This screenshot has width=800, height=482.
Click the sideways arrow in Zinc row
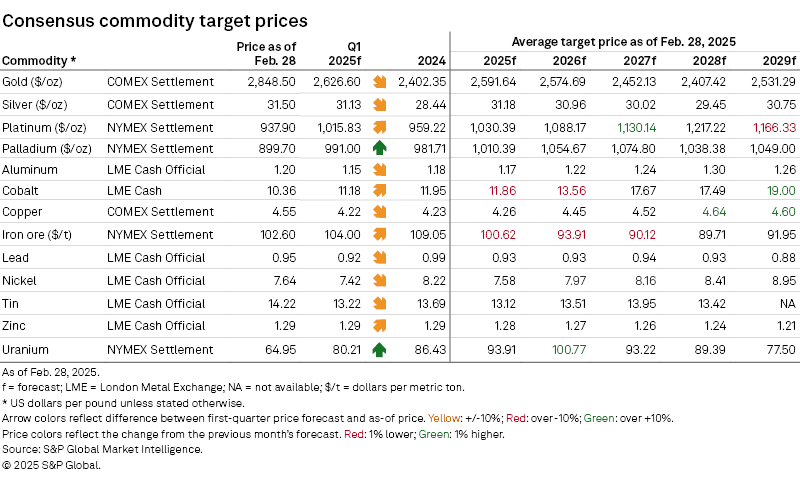(380, 325)
